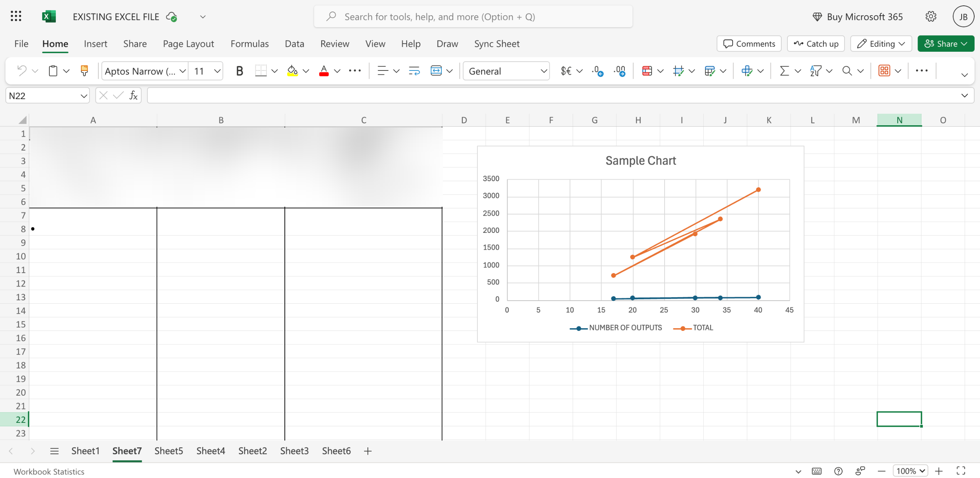
Task: Click the Sort & Filter icon
Action: point(815,71)
